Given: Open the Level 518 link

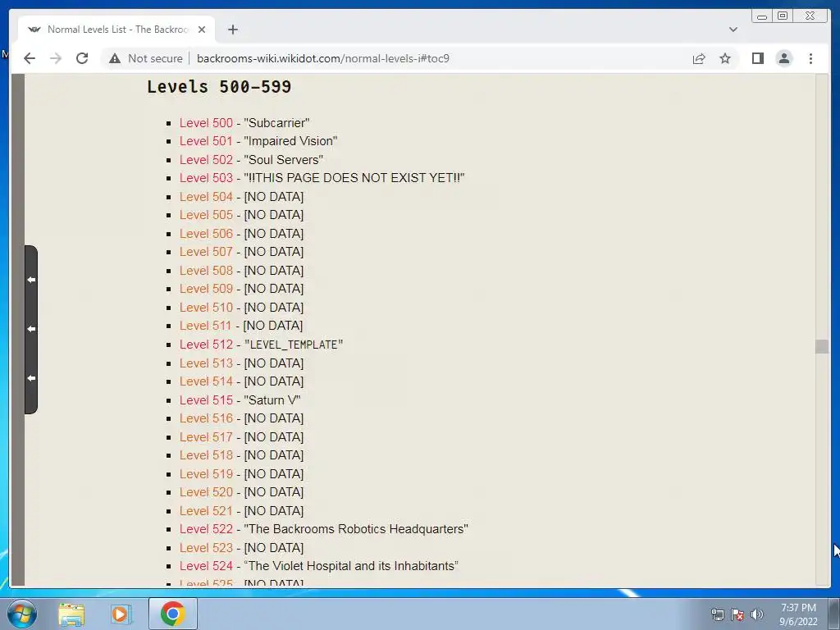Looking at the screenshot, I should (206, 455).
